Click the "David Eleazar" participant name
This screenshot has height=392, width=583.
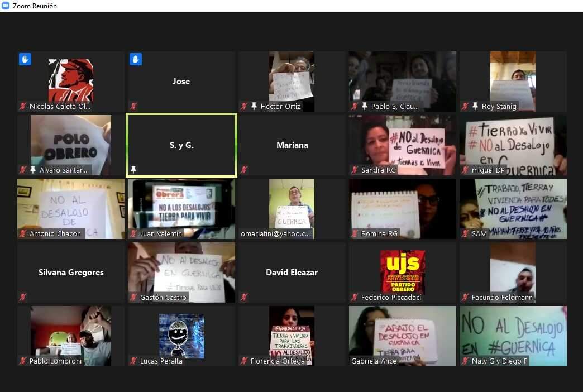[292, 273]
